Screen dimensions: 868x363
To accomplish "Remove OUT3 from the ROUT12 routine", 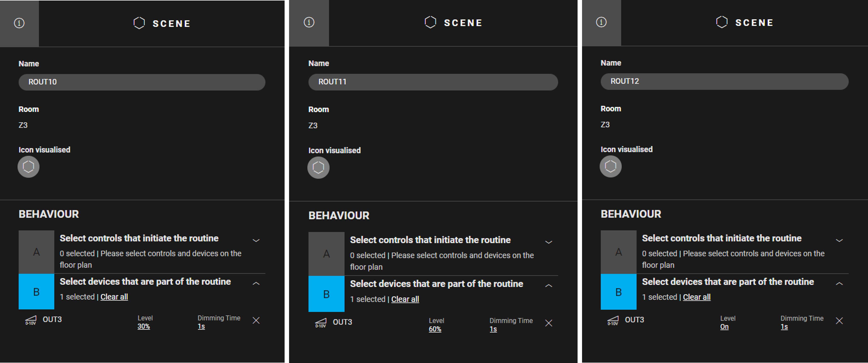I will [839, 321].
